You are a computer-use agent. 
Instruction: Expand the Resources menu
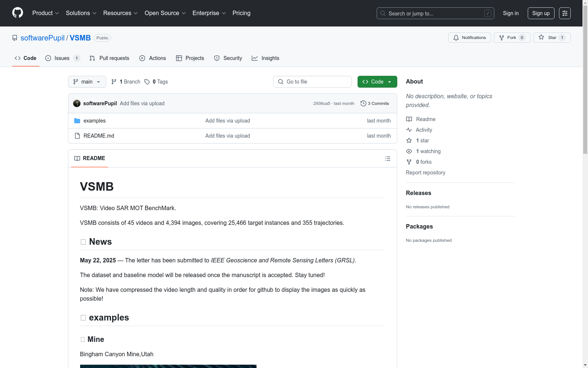(121, 13)
